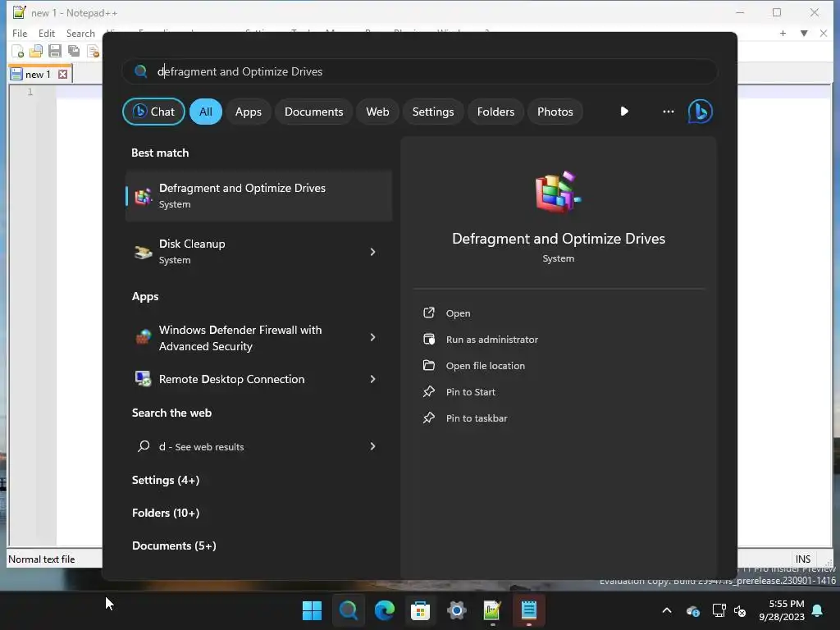The height and width of the screenshot is (630, 840).
Task: Click the Disk Cleanup icon
Action: (x=143, y=252)
